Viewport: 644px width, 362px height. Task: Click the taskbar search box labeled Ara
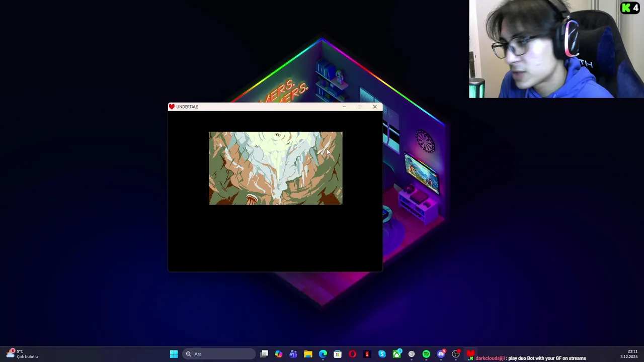coord(219,354)
